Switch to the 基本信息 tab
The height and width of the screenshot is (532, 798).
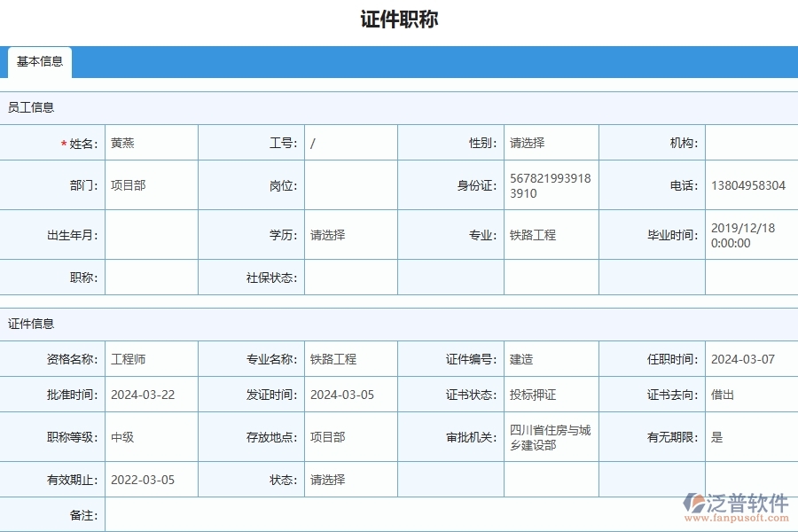coord(39,62)
